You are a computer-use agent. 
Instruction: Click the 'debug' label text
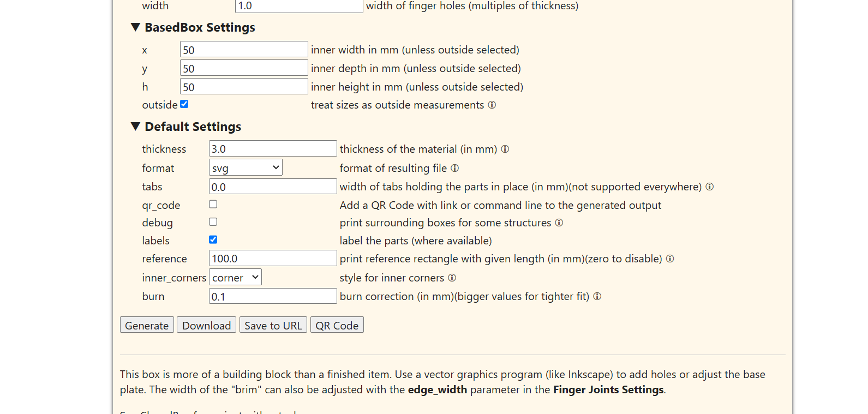pyautogui.click(x=157, y=223)
